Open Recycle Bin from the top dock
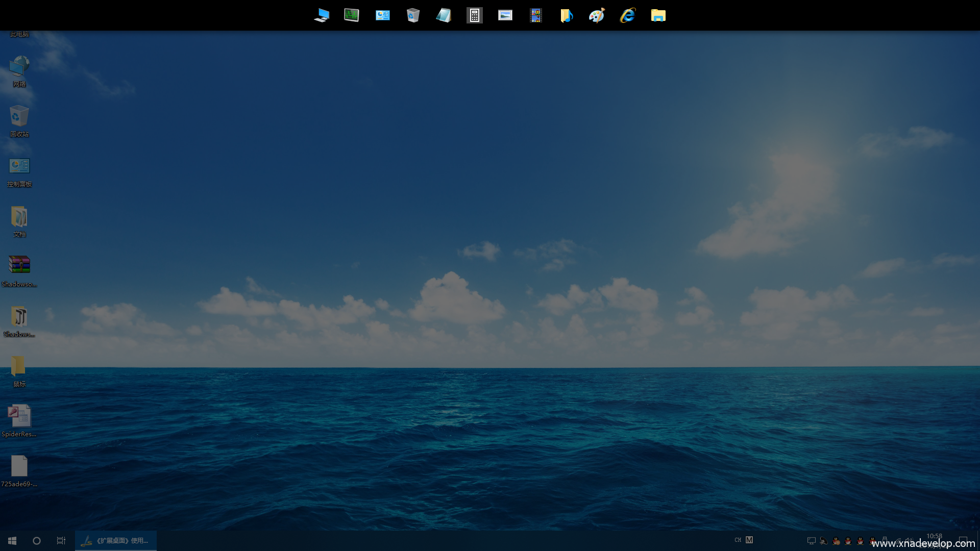The width and height of the screenshot is (980, 551). pos(413,15)
